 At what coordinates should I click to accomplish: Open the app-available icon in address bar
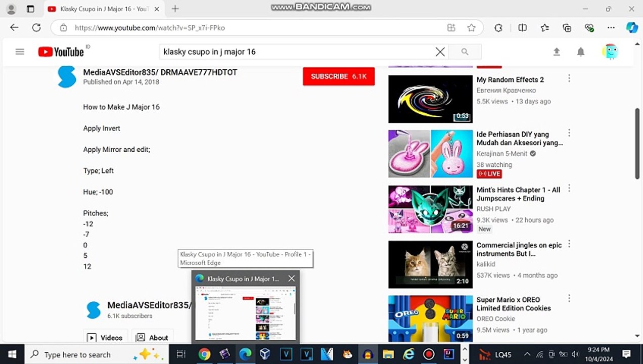451,28
